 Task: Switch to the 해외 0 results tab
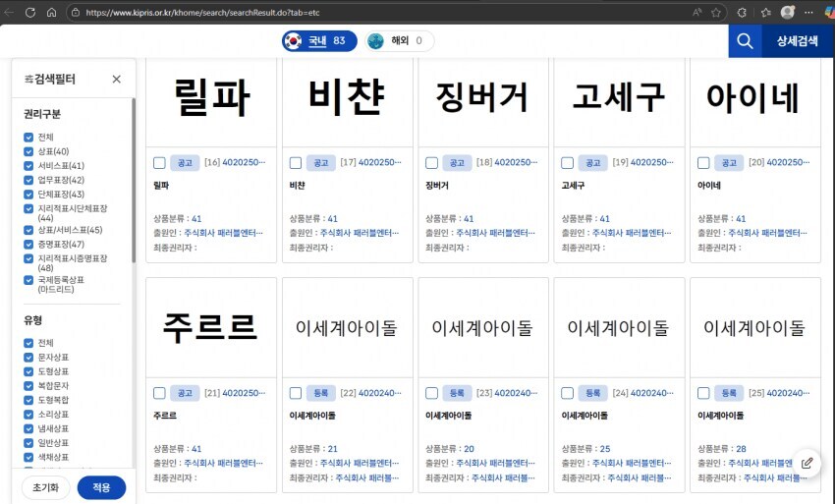coord(399,41)
